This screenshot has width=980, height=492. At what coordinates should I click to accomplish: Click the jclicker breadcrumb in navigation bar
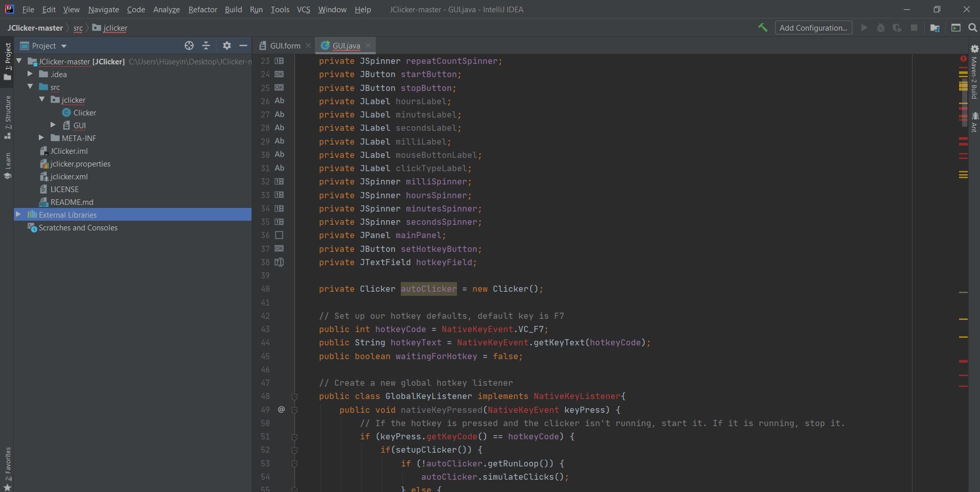(x=115, y=28)
